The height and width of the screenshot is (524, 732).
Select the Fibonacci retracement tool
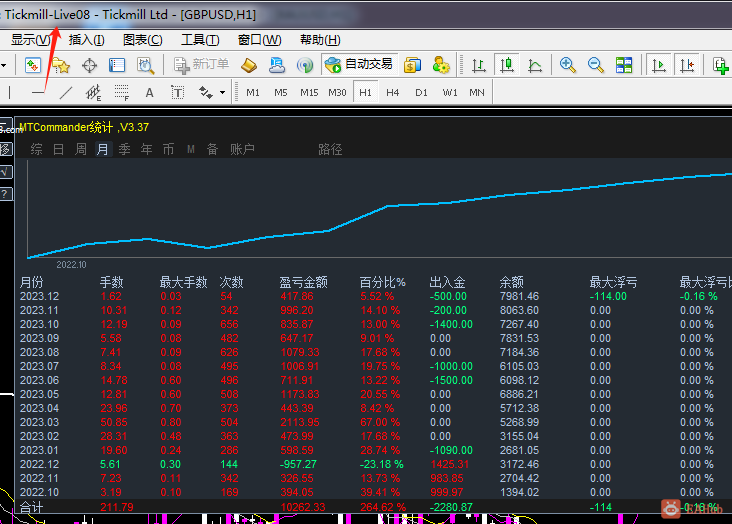[122, 92]
